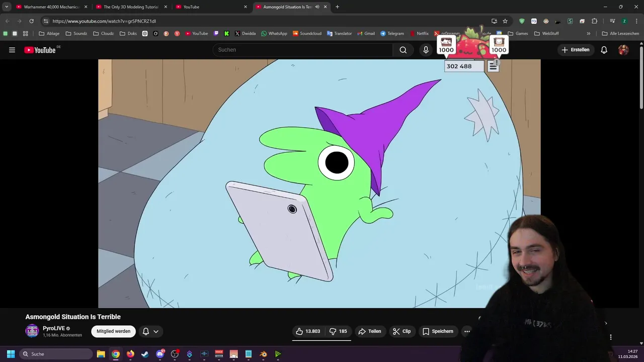Open the Twitch bookmark icon
644x362 pixels.
coord(216,34)
